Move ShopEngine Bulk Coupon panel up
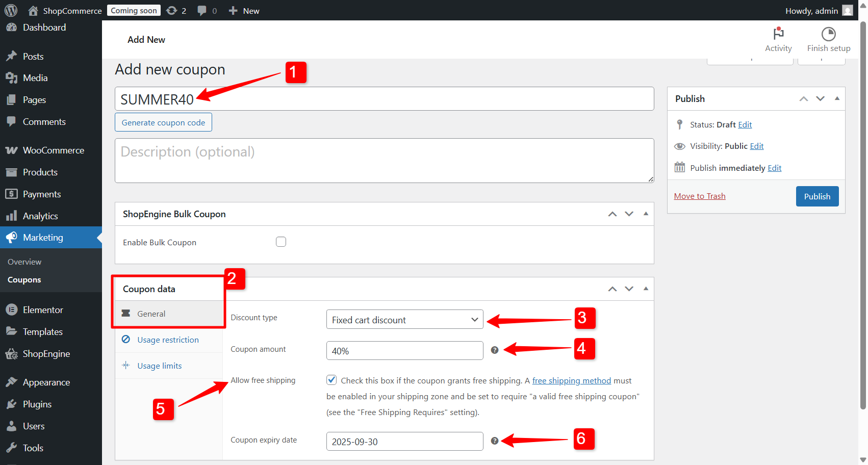 pos(612,214)
